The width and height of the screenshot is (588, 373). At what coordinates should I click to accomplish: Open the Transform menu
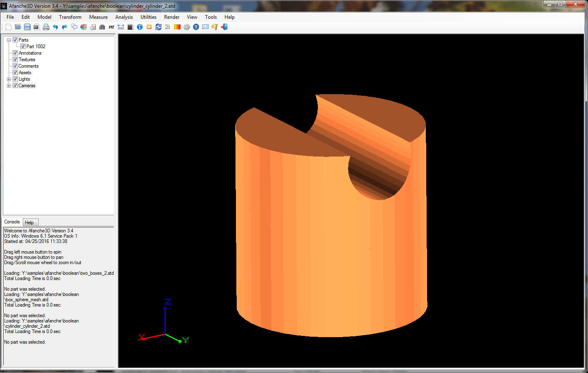pyautogui.click(x=70, y=17)
